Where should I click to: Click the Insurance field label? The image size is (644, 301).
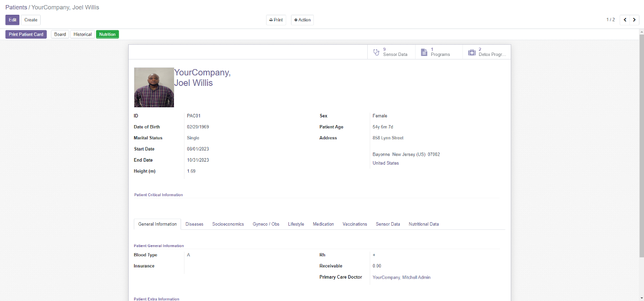pos(144,266)
